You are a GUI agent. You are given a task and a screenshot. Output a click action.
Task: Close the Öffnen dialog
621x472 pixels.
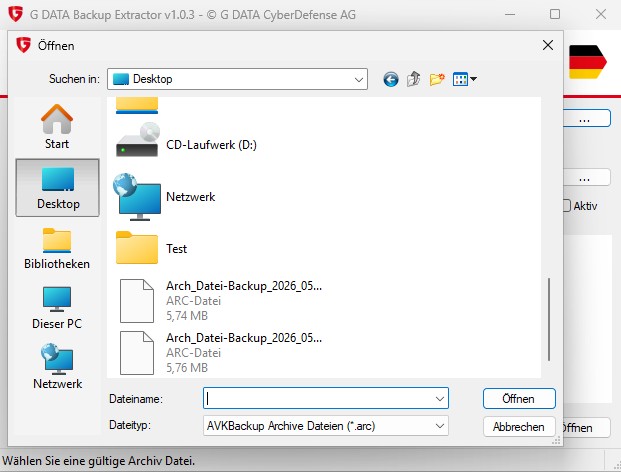(x=548, y=45)
